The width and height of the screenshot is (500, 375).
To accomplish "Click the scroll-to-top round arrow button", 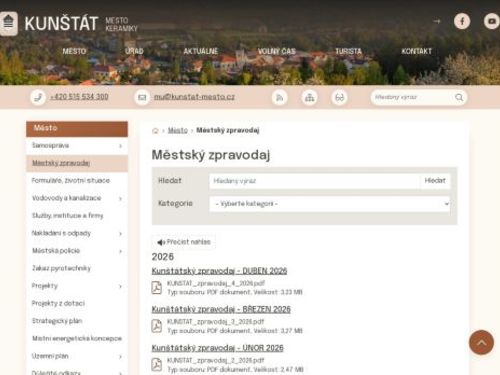I will tap(481, 342).
